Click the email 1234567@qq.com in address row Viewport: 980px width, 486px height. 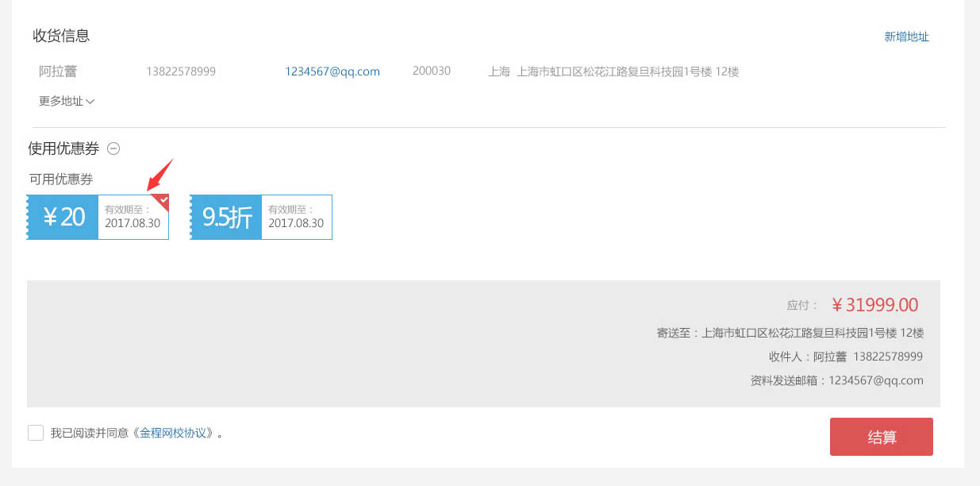point(332,71)
